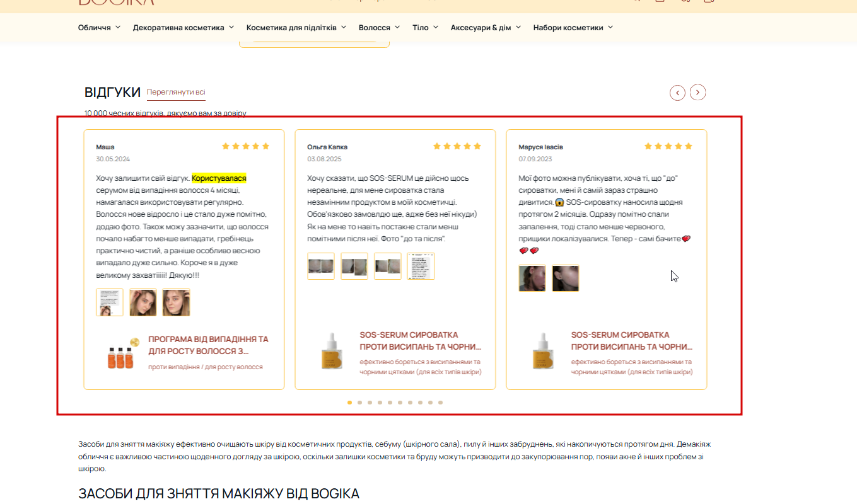This screenshot has height=504, width=857.
Task: Select the ВІДГУКИ section heading
Action: coord(112,92)
